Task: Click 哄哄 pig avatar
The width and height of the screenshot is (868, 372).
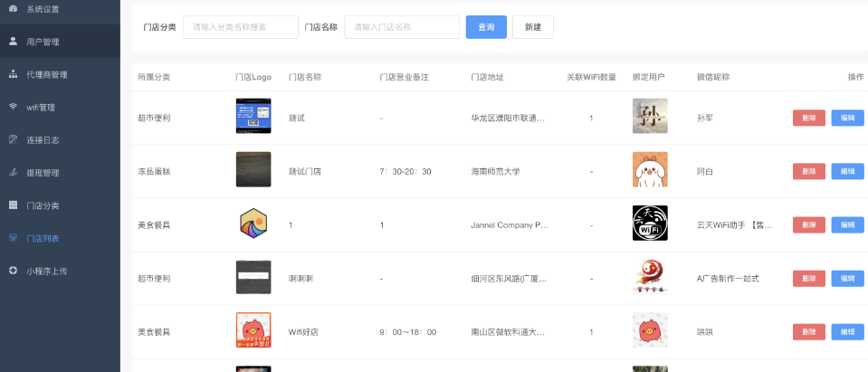Action: [650, 330]
